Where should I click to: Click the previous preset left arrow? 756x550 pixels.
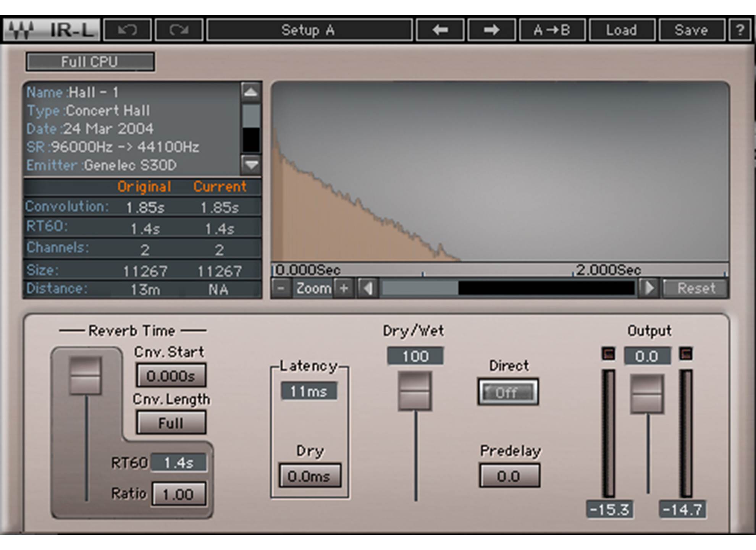click(441, 30)
